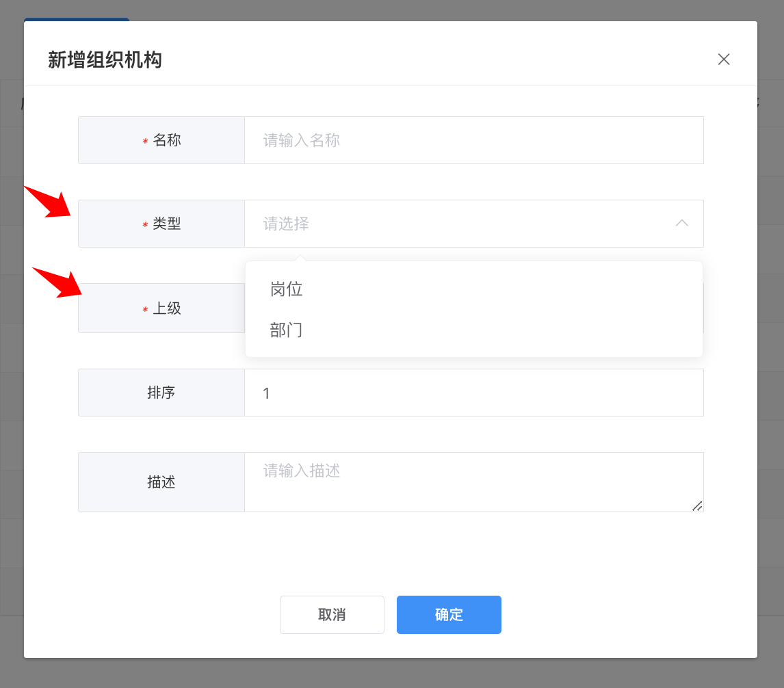This screenshot has width=784, height=688.
Task: Click the 类型 field label
Action: point(167,224)
